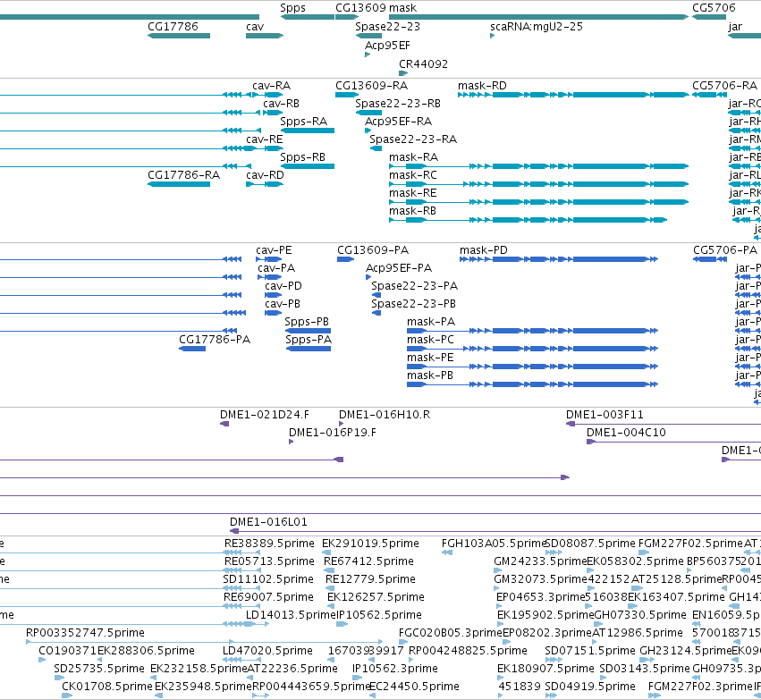761x700 pixels.
Task: Click the cav-RA transcript label
Action: click(x=271, y=86)
